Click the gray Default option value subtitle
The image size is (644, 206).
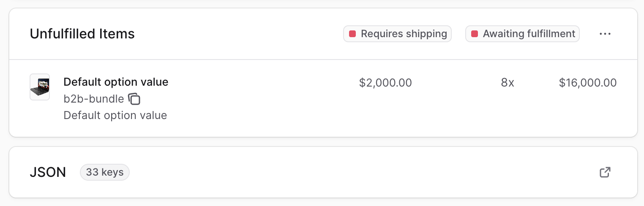point(115,115)
